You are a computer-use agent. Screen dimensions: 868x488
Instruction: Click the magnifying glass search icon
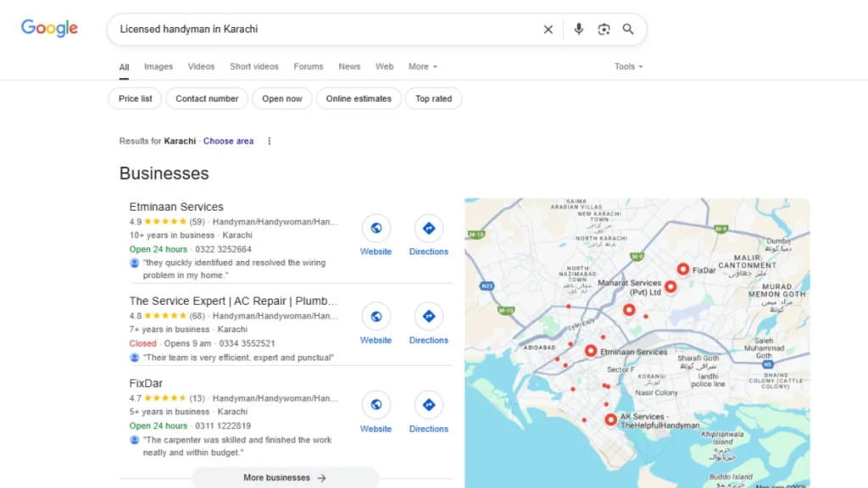pos(628,30)
